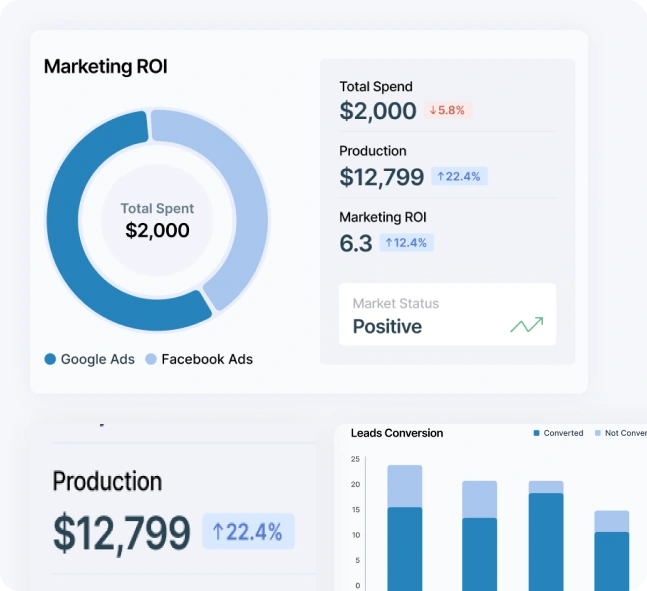Screen dimensions: 647x591
Task: Click the large $12,799 Production value
Action: pyautogui.click(x=121, y=532)
